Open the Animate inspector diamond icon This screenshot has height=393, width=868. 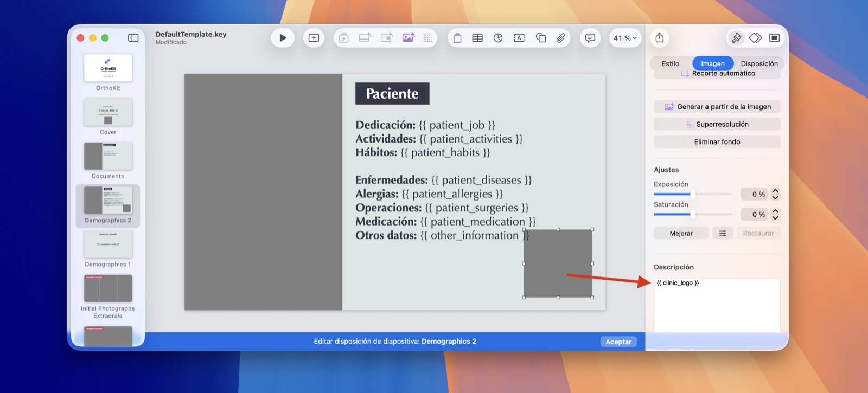(756, 38)
